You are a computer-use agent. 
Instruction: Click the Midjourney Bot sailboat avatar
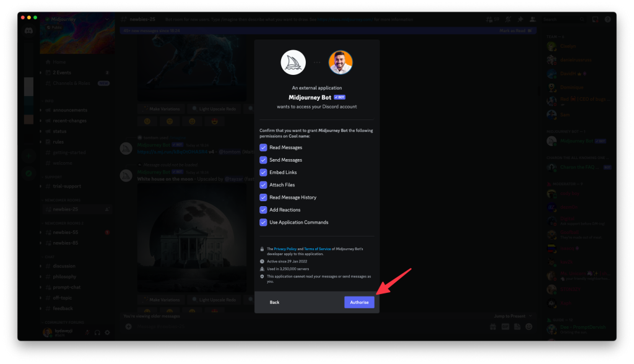point(293,63)
